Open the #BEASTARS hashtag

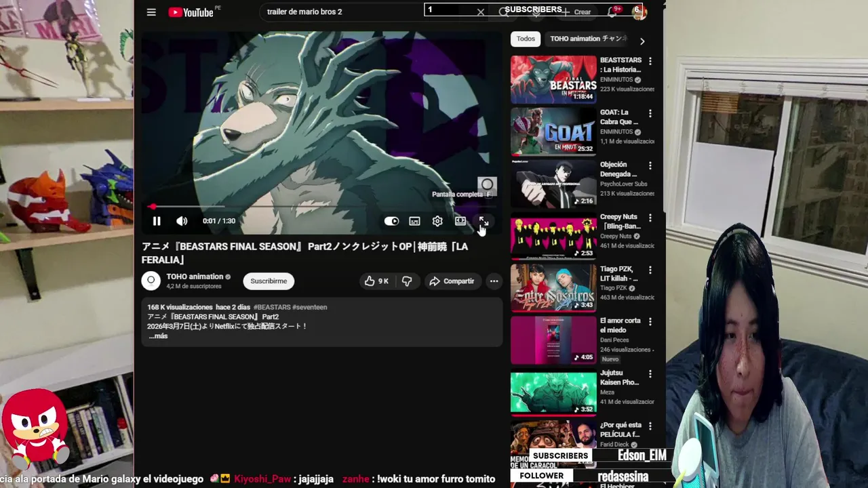coord(272,307)
